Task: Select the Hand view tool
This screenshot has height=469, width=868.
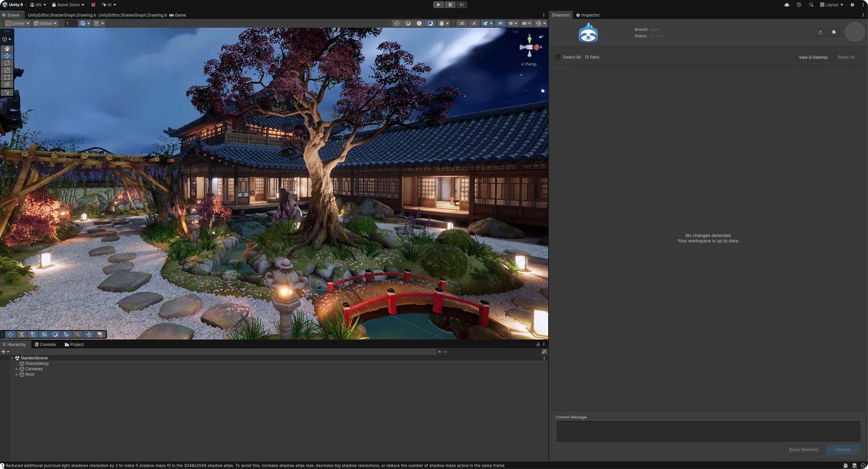Action: (x=7, y=48)
